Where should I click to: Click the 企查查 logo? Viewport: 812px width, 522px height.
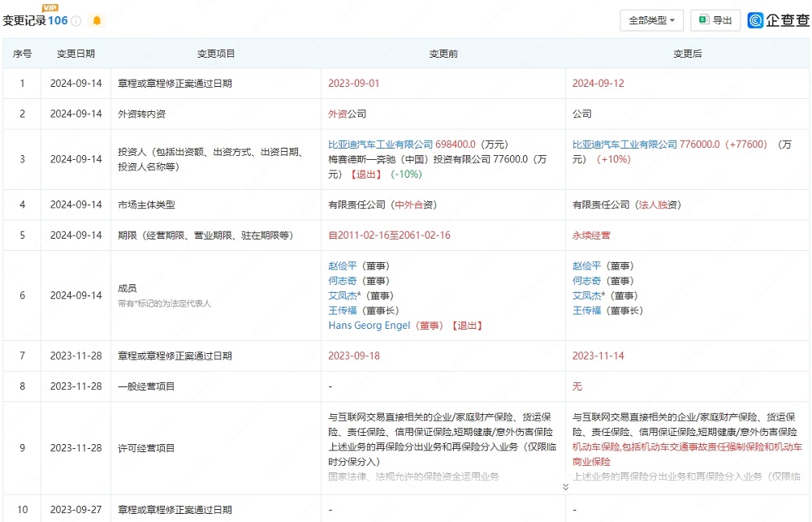(778, 19)
